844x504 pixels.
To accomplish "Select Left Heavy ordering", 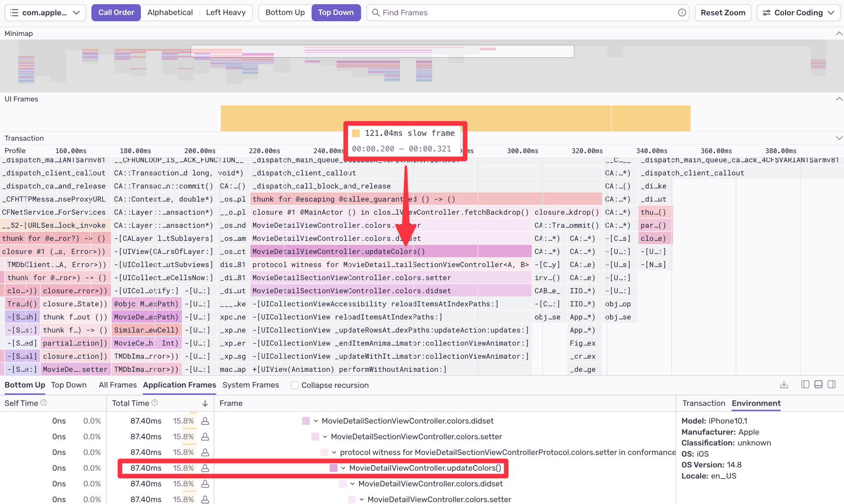I will [225, 12].
